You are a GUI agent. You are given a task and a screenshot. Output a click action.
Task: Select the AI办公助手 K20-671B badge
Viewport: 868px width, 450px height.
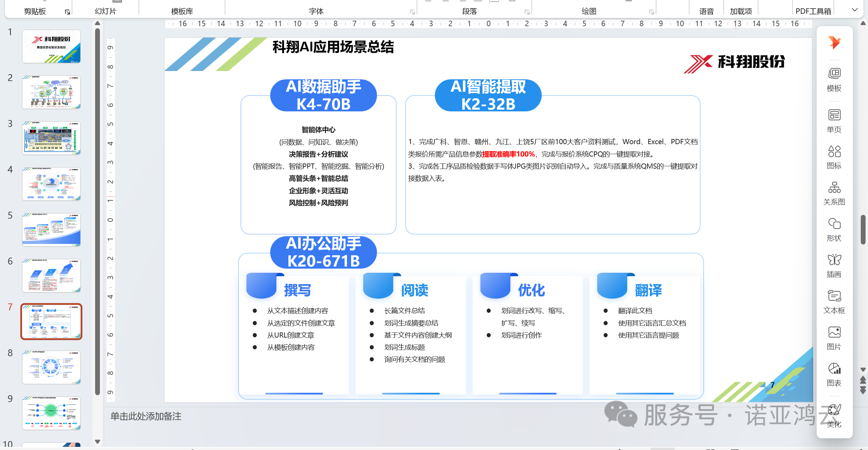coord(324,252)
